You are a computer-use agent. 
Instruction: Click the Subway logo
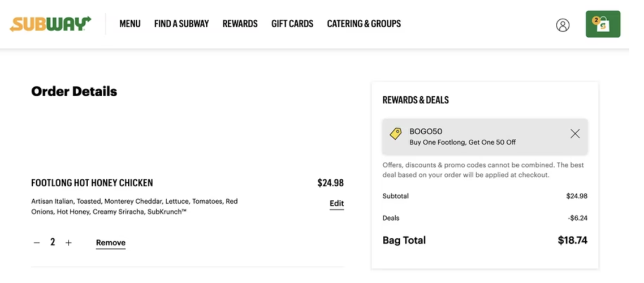[x=50, y=24]
